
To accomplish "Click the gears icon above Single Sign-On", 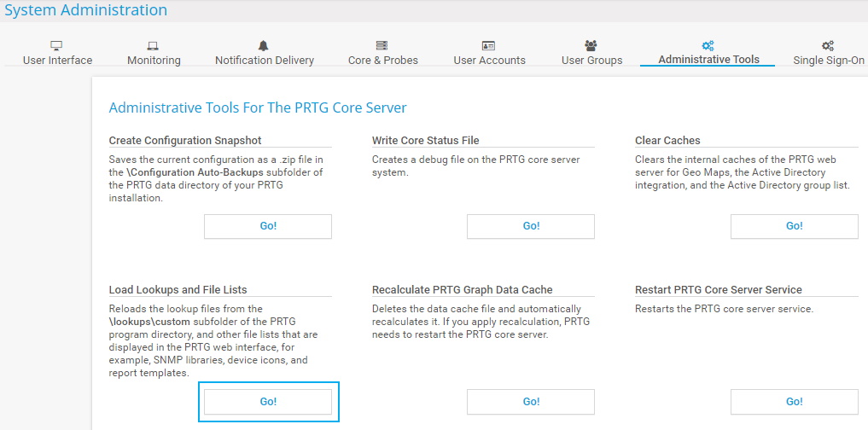I will tap(828, 45).
